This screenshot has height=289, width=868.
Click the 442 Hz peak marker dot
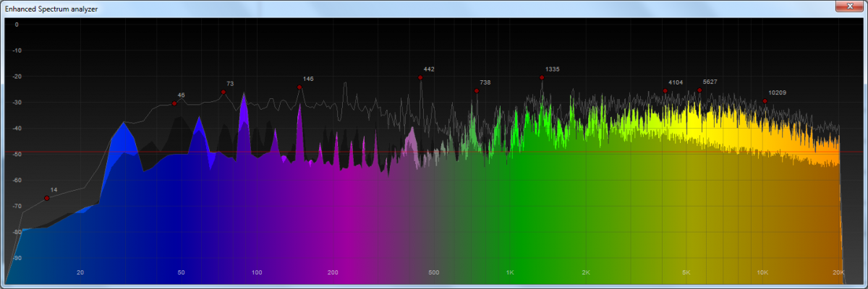click(420, 77)
